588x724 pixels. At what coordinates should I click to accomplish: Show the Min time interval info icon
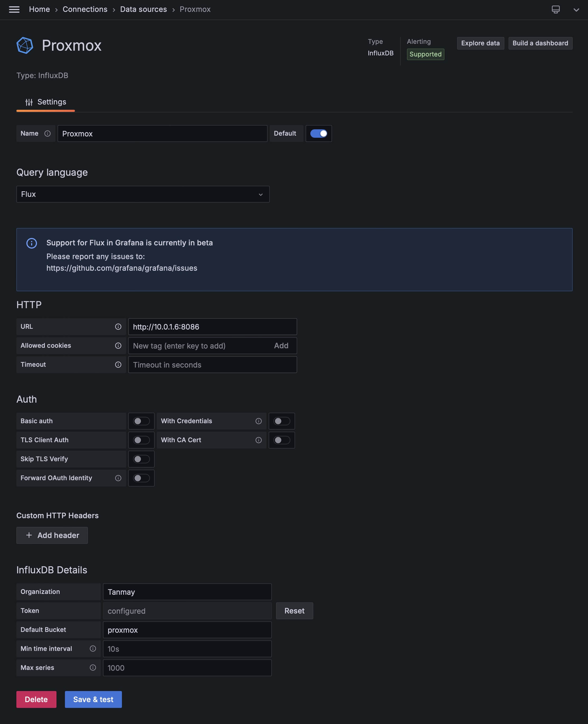tap(93, 649)
